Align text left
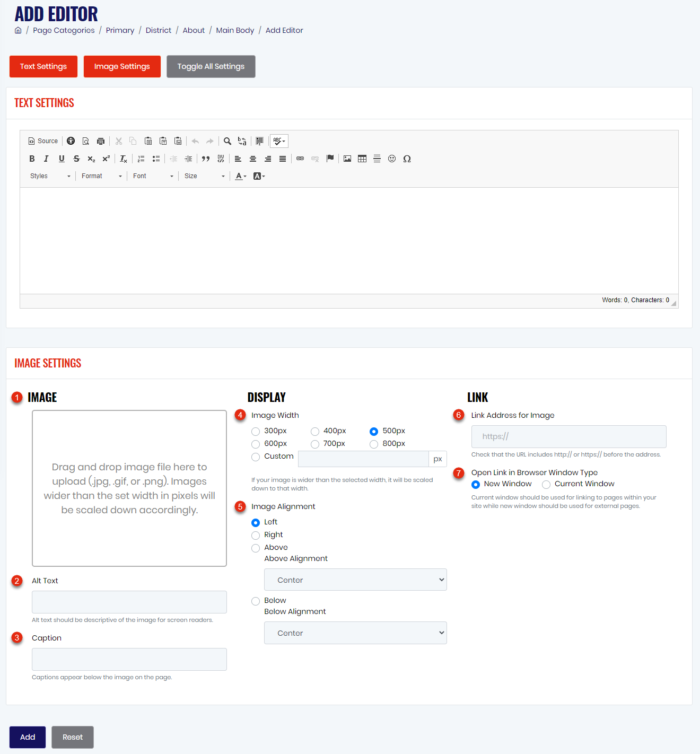 pyautogui.click(x=238, y=159)
